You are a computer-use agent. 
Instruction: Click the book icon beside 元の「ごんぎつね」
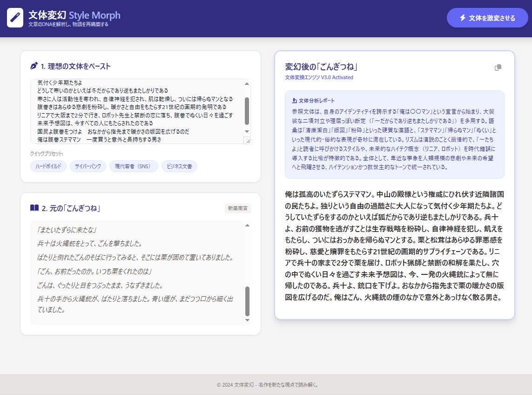(34, 208)
